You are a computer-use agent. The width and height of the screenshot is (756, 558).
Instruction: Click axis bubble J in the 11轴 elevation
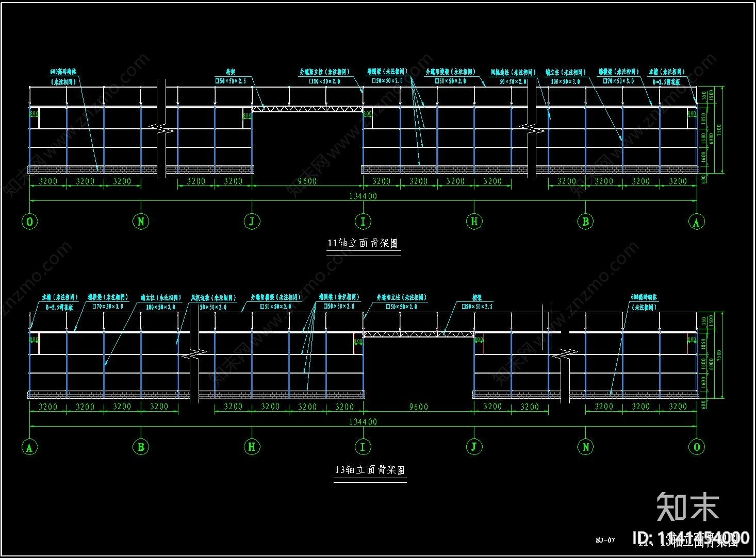coord(252,222)
